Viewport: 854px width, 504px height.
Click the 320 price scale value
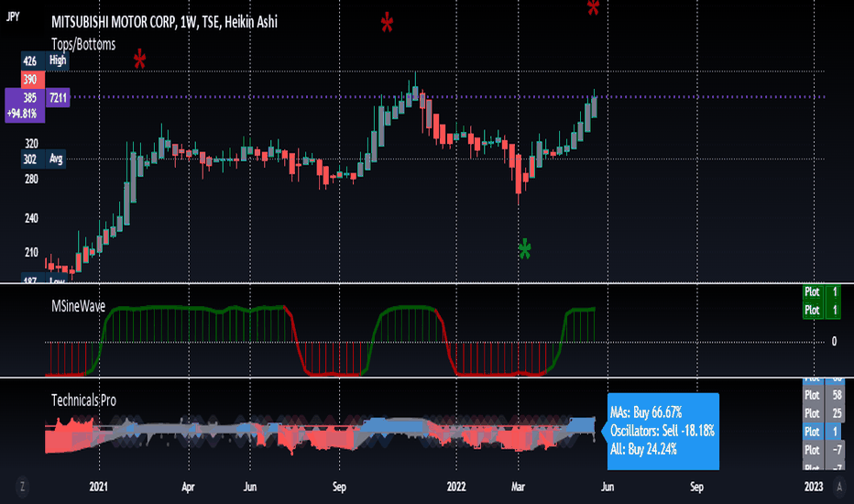click(x=31, y=144)
